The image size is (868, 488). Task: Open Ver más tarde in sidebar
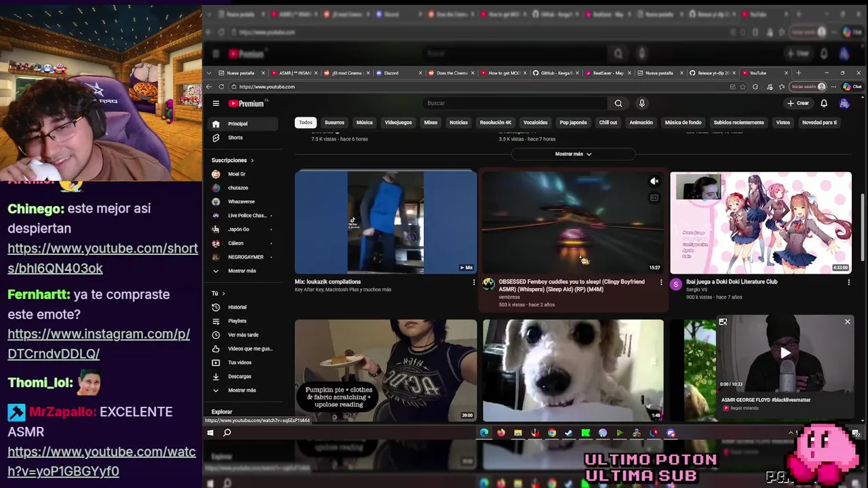coord(243,335)
